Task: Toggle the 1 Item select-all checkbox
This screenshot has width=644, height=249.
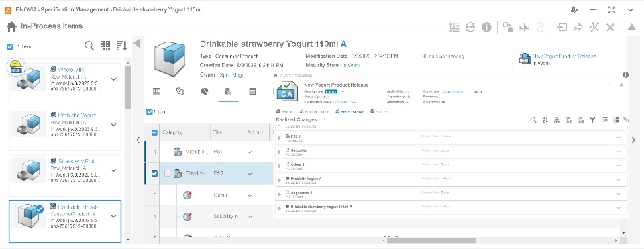Action: click(x=10, y=46)
